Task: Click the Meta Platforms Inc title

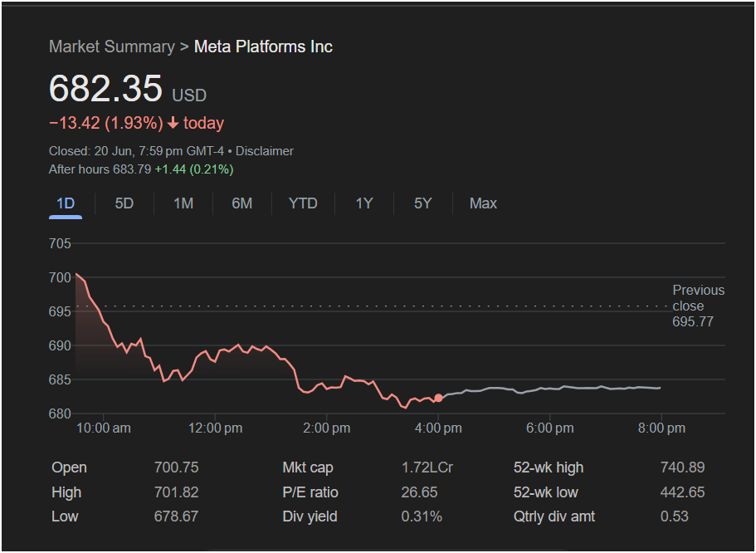Action: 263,46
